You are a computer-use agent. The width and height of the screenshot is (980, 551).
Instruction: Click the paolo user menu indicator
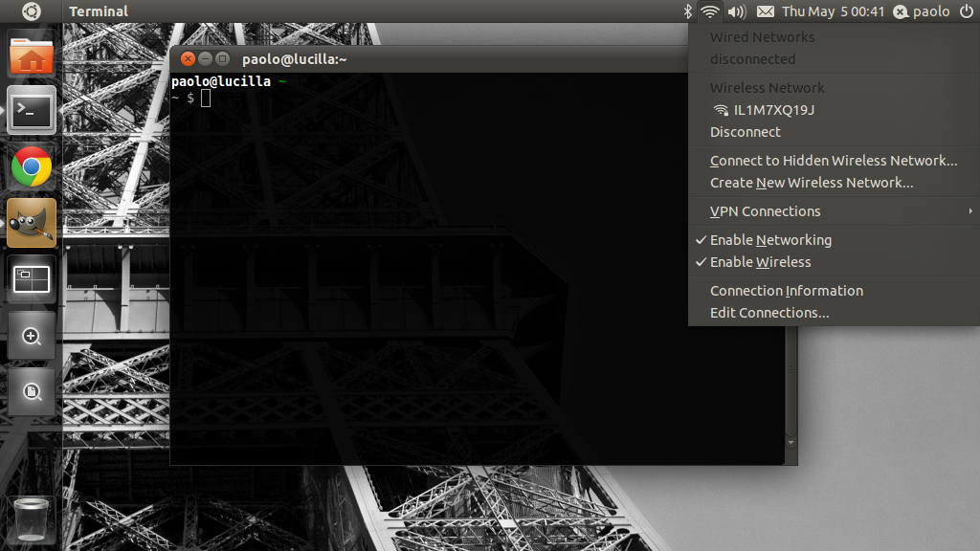(x=922, y=11)
